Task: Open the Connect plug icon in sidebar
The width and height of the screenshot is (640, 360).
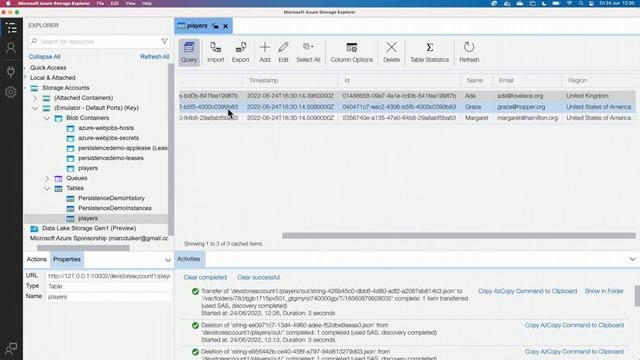Action: [x=11, y=71]
